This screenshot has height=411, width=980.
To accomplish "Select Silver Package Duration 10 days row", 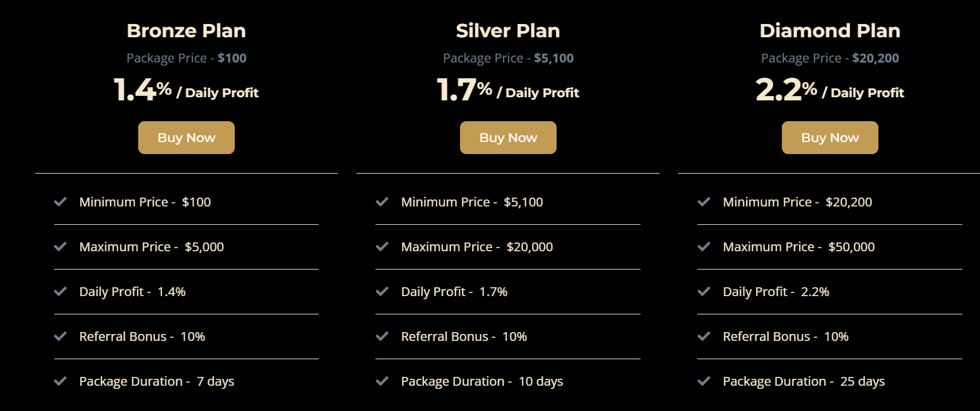I will pyautogui.click(x=482, y=381).
